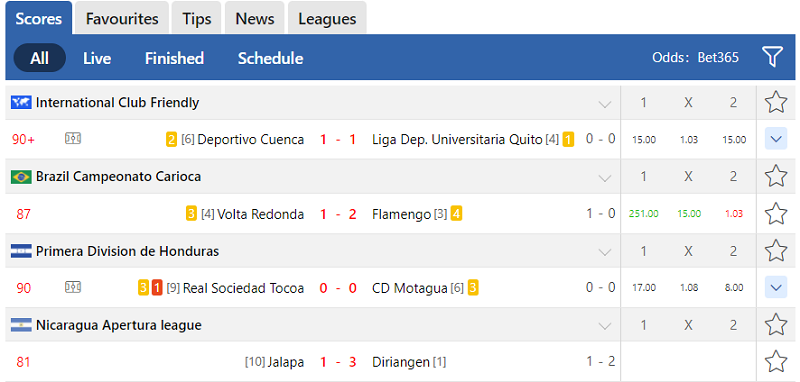800x382 pixels.
Task: Favourite the Primera Division de Honduras star
Action: pyautogui.click(x=776, y=250)
